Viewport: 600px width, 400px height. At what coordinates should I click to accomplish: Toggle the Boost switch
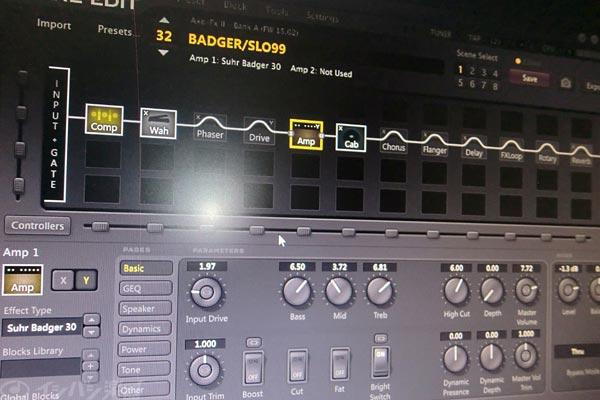(x=253, y=368)
